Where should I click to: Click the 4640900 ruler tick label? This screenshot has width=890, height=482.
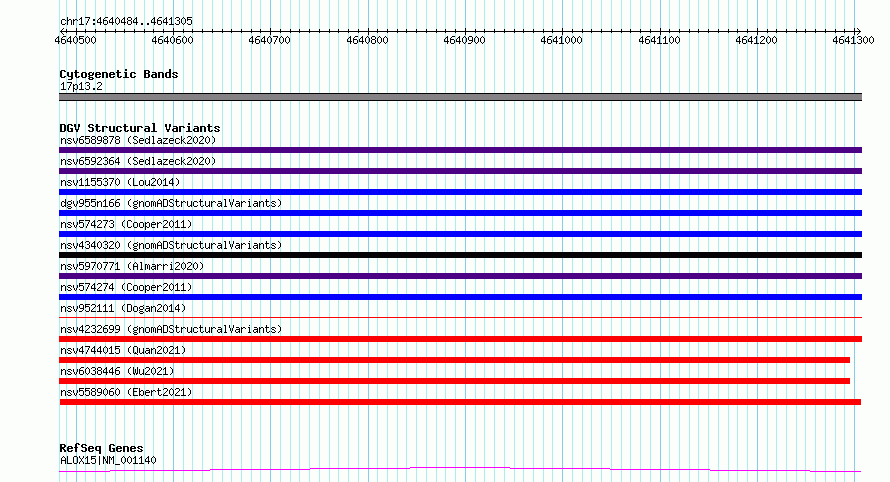(x=464, y=40)
